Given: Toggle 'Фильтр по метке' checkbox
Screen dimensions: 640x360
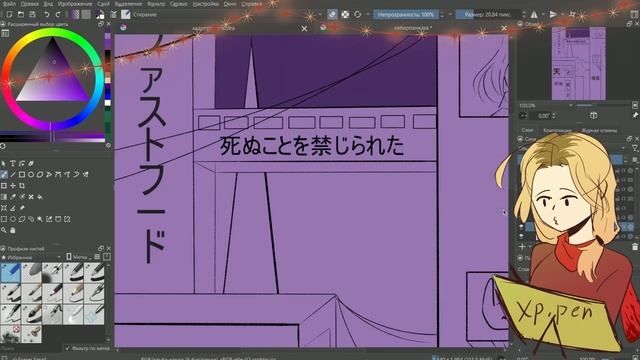Looking at the screenshot, I should point(67,349).
